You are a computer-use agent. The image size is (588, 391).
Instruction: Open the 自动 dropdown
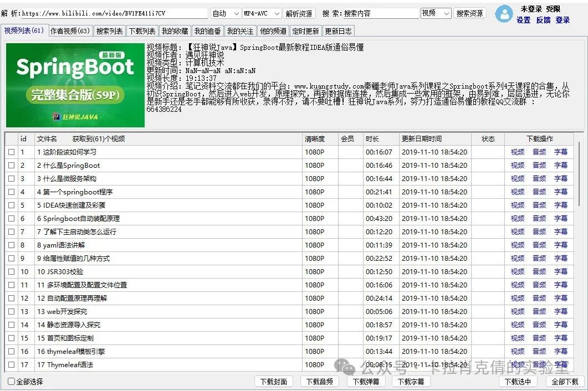click(226, 13)
